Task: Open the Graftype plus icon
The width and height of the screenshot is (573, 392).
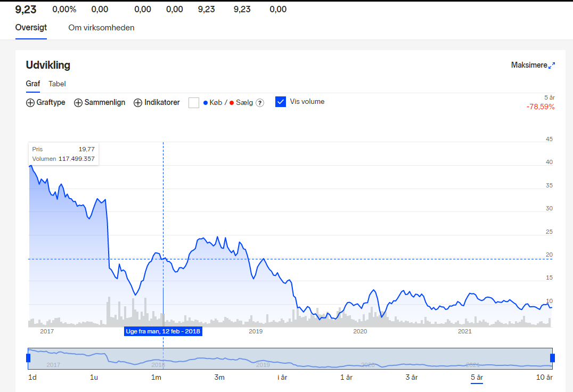Action: (30, 103)
